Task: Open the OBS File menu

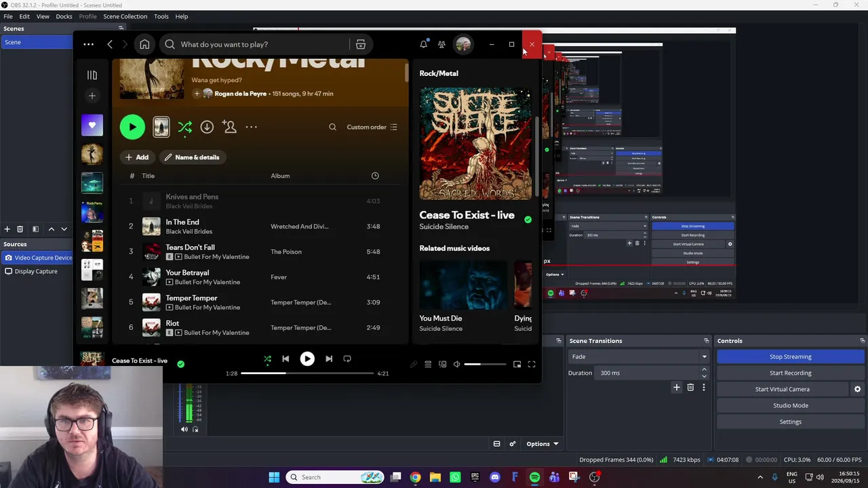Action: [8, 16]
